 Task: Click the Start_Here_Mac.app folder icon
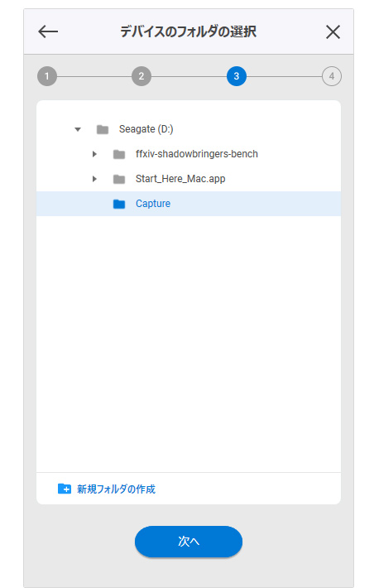[x=119, y=179]
